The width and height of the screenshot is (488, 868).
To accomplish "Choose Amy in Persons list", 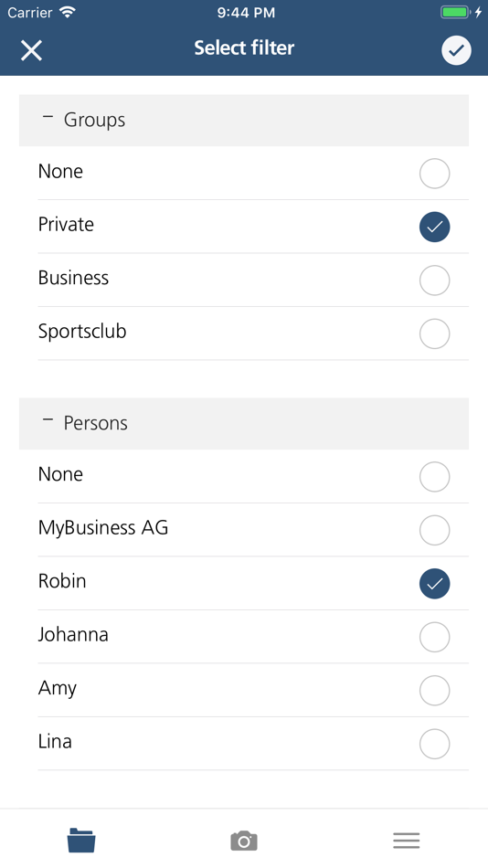I will [x=435, y=691].
